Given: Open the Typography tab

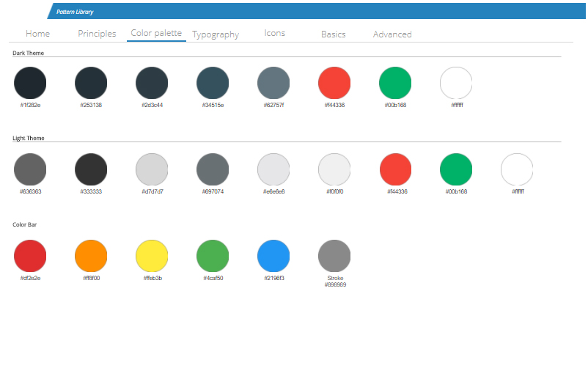Looking at the screenshot, I should 216,34.
